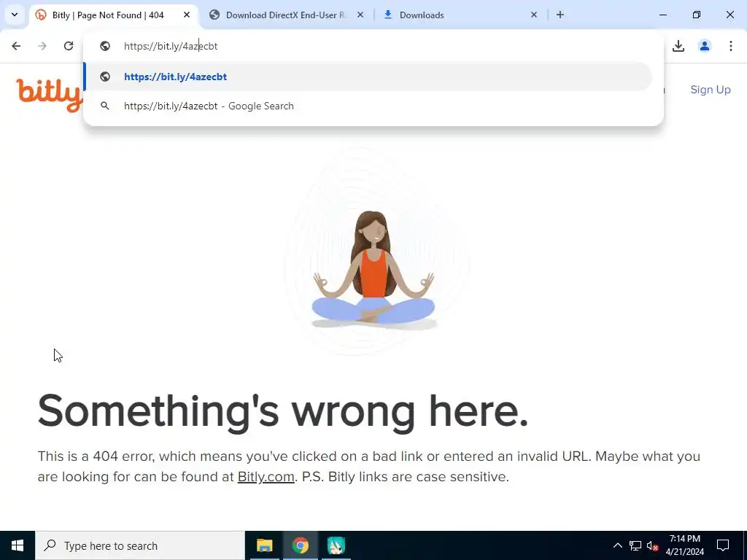The image size is (747, 560).
Task: Select the https://bit.ly/4azecbt URL suggestion
Action: pyautogui.click(x=368, y=77)
